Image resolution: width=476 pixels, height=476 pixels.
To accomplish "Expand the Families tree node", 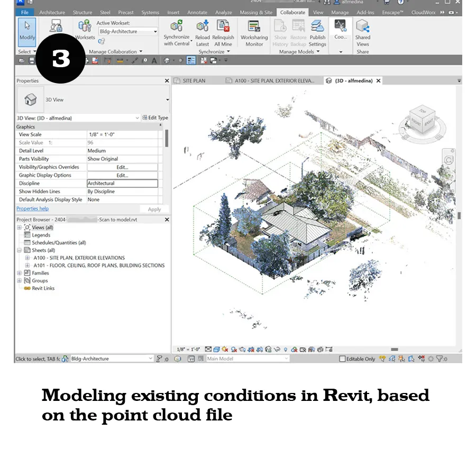I will [x=19, y=273].
